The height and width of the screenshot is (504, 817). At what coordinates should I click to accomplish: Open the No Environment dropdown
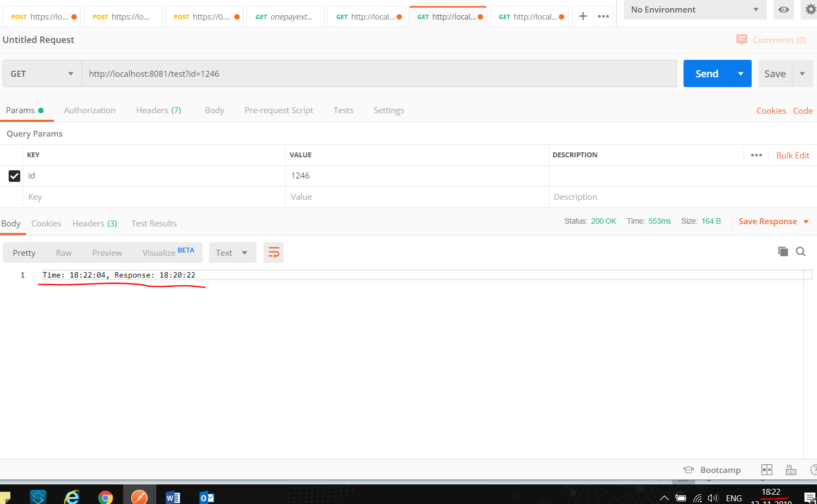694,10
